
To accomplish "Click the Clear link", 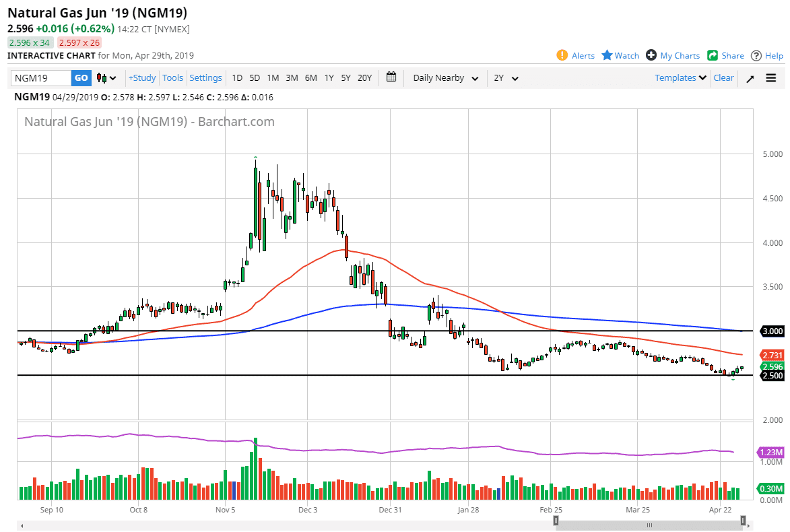I will (x=723, y=77).
